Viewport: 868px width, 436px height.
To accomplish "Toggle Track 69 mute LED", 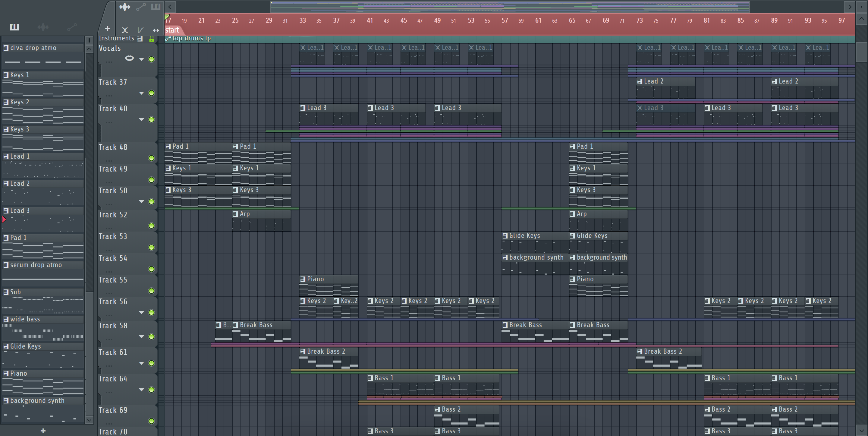I will 151,421.
